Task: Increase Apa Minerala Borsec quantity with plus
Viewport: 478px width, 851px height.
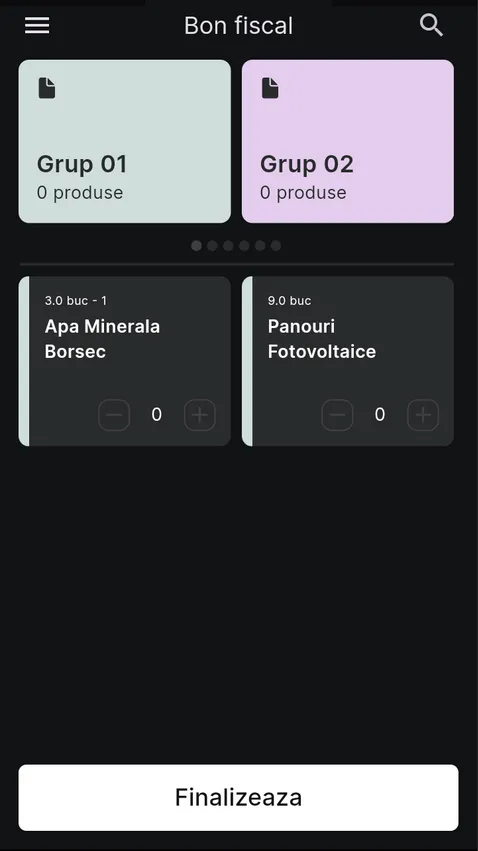Action: click(200, 415)
